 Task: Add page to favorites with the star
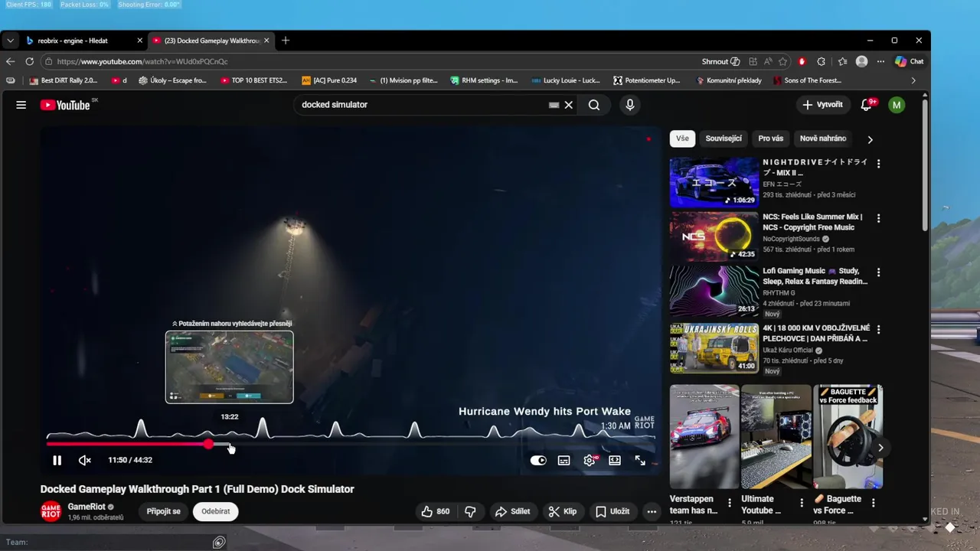pyautogui.click(x=782, y=61)
